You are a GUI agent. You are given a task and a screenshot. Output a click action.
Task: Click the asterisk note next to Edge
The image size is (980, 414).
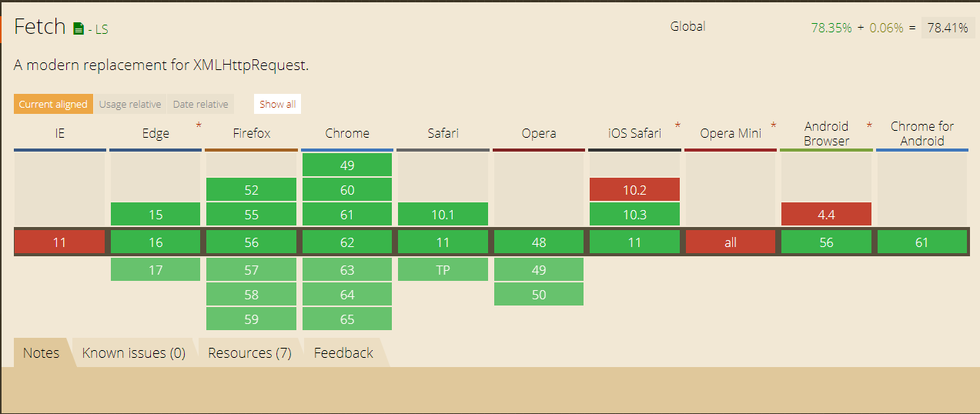(199, 125)
